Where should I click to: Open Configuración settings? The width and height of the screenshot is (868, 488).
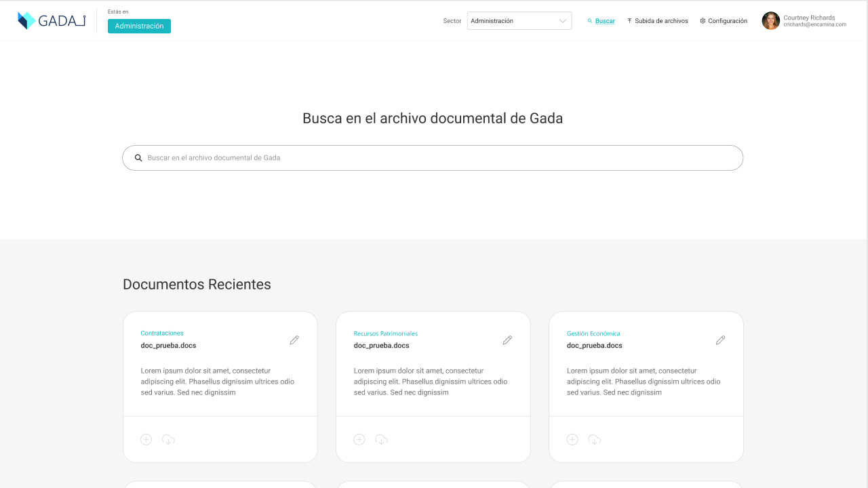coord(724,21)
